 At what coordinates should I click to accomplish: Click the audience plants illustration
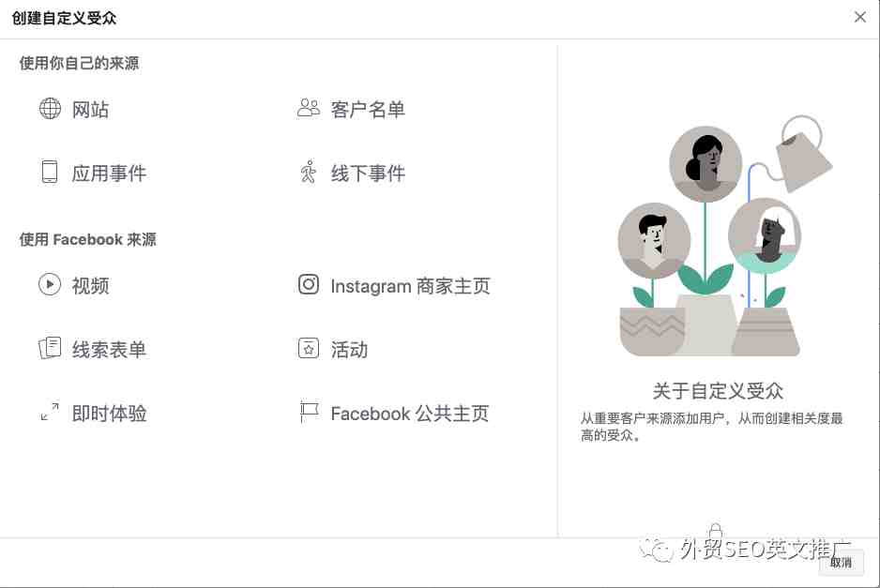[724, 235]
